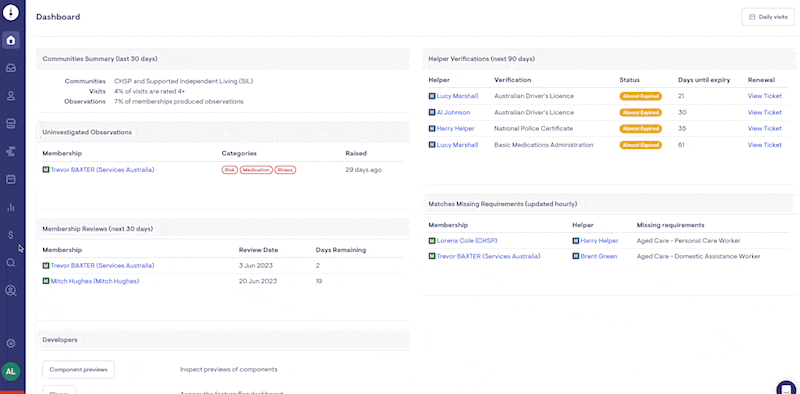Open the inbox icon in sidebar
The image size is (800, 394).
point(11,68)
